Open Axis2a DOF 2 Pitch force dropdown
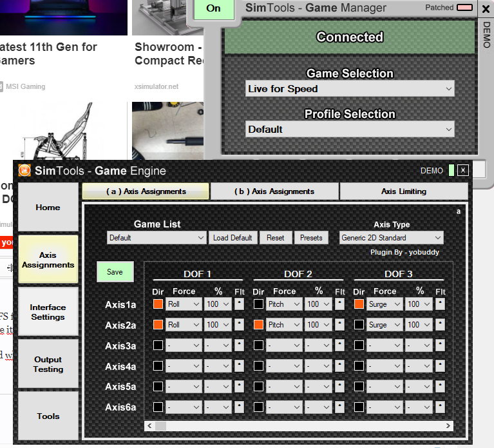This screenshot has height=448, width=494. coord(284,324)
